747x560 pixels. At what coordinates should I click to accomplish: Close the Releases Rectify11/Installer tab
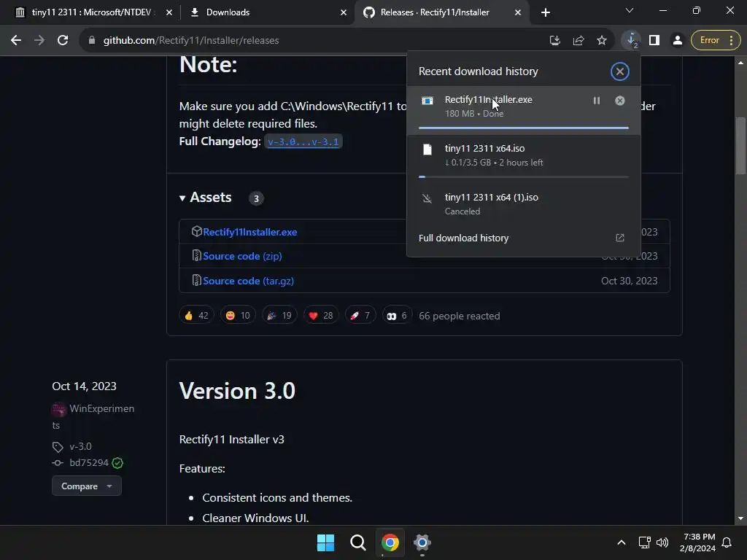point(518,12)
